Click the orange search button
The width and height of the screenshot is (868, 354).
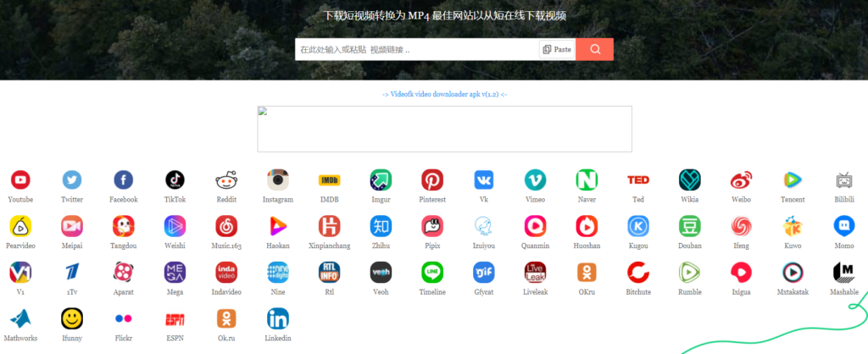595,49
